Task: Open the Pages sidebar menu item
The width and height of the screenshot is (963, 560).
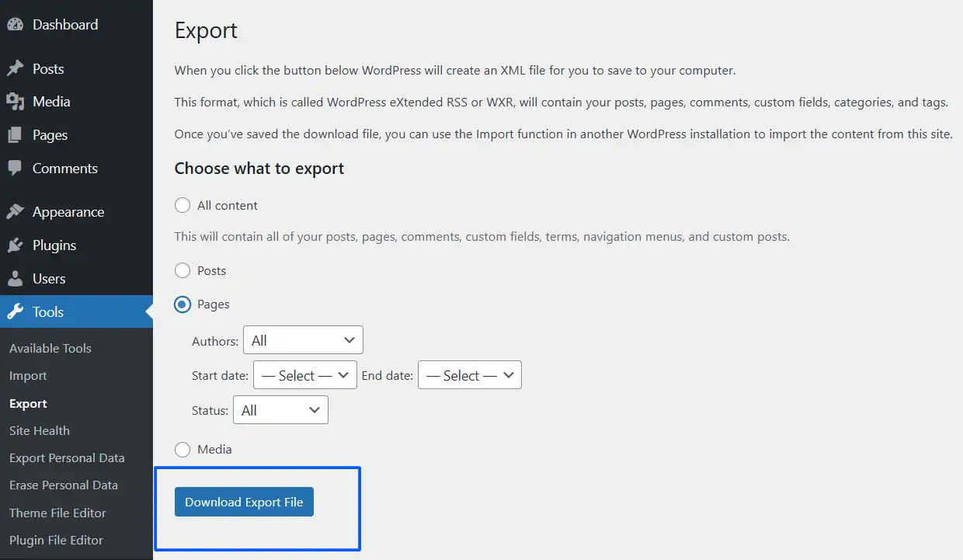Action: [x=76, y=135]
